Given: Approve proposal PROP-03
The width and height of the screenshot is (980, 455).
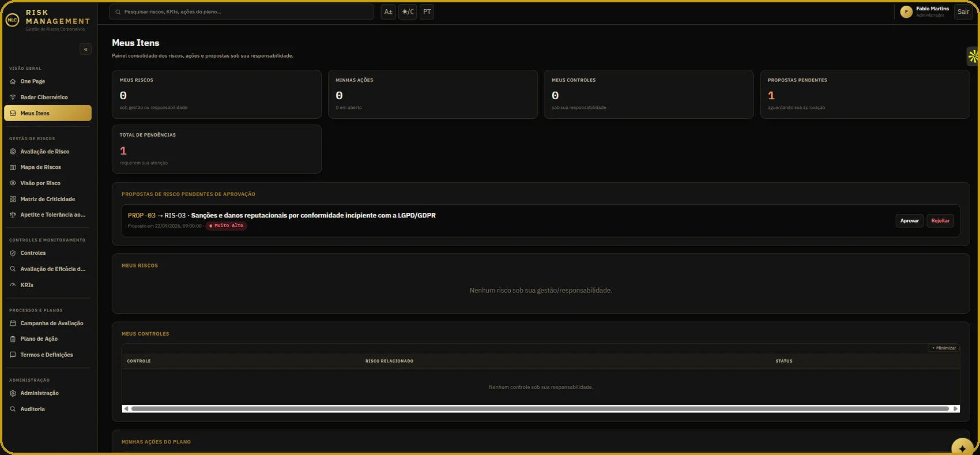Looking at the screenshot, I should click(910, 221).
